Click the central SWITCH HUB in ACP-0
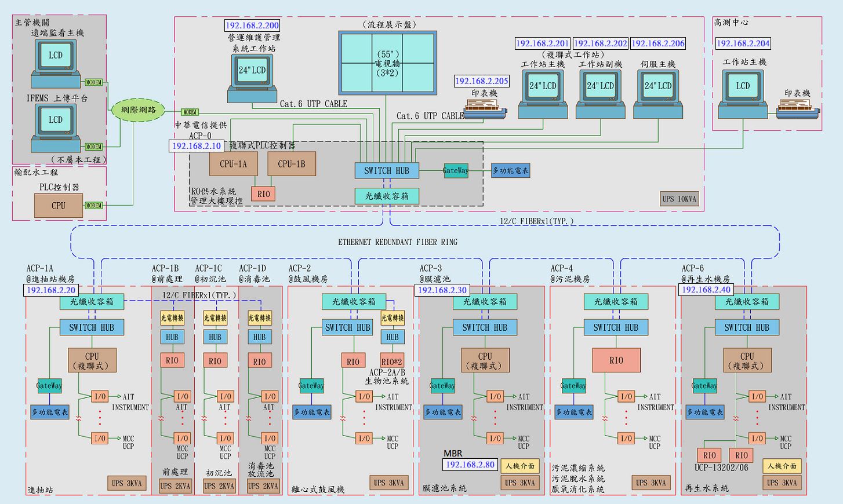843x504 pixels. pos(387,170)
